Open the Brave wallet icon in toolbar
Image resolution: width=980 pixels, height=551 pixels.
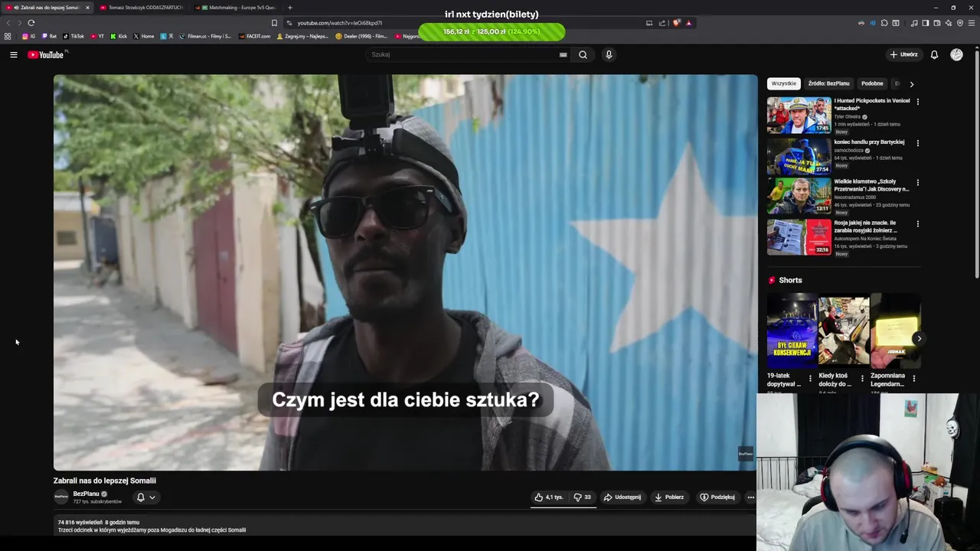[937, 23]
